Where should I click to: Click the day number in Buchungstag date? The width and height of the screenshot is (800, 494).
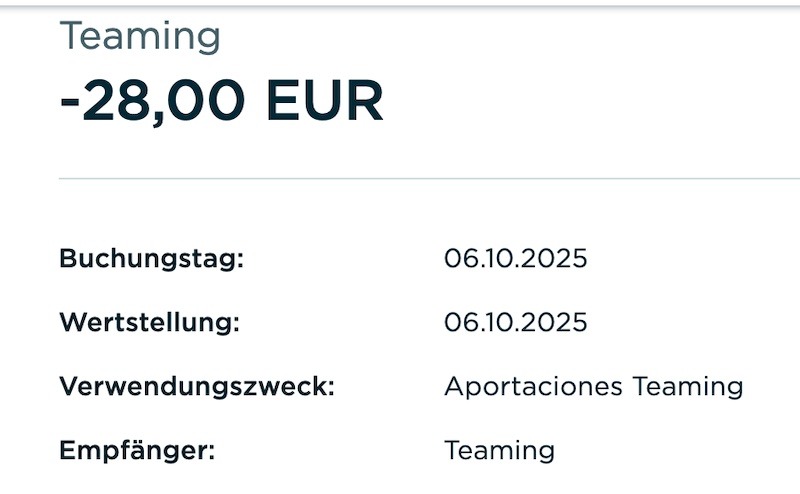[x=456, y=259]
